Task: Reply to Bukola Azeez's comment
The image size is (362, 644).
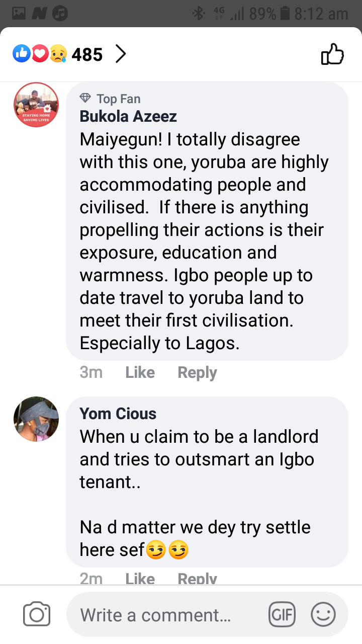Action: (197, 372)
